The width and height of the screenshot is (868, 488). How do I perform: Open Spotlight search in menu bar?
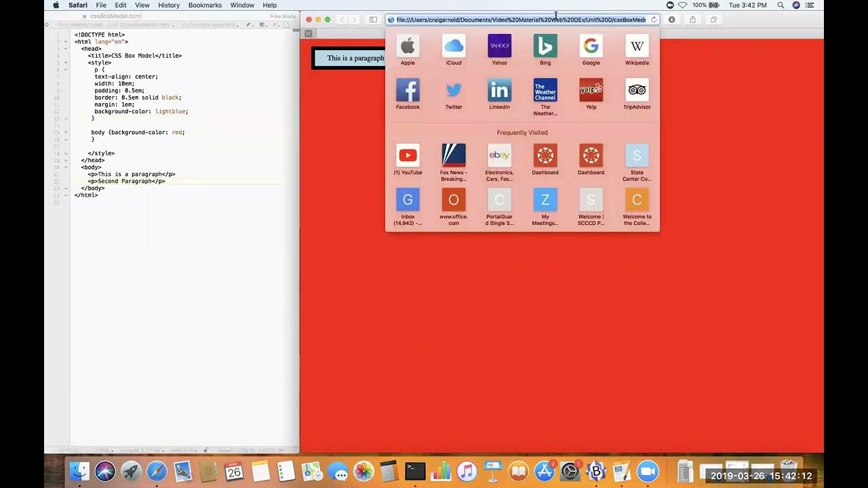[781, 5]
